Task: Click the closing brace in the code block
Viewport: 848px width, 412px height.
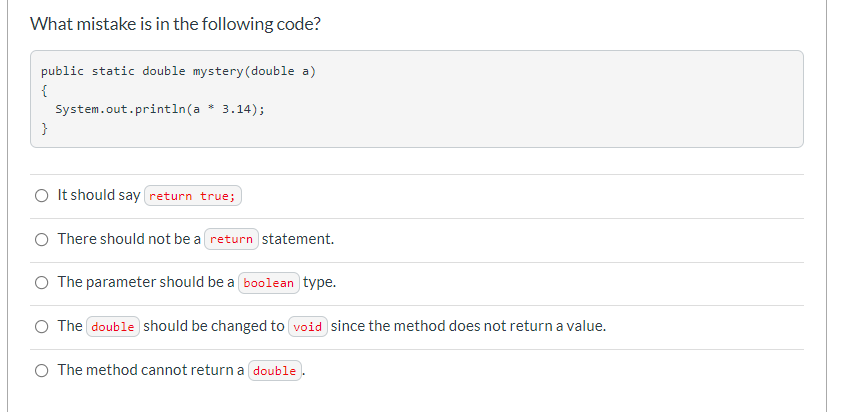Action: coord(44,128)
